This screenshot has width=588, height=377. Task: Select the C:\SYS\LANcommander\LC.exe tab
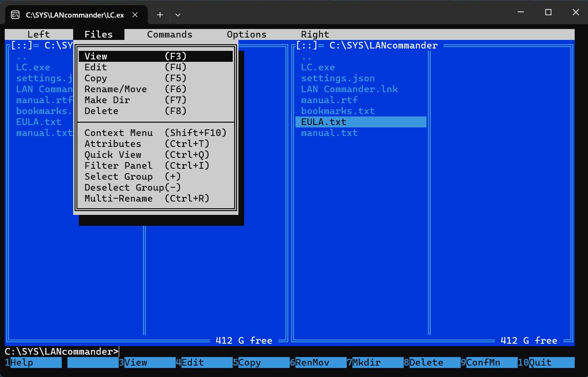(76, 15)
